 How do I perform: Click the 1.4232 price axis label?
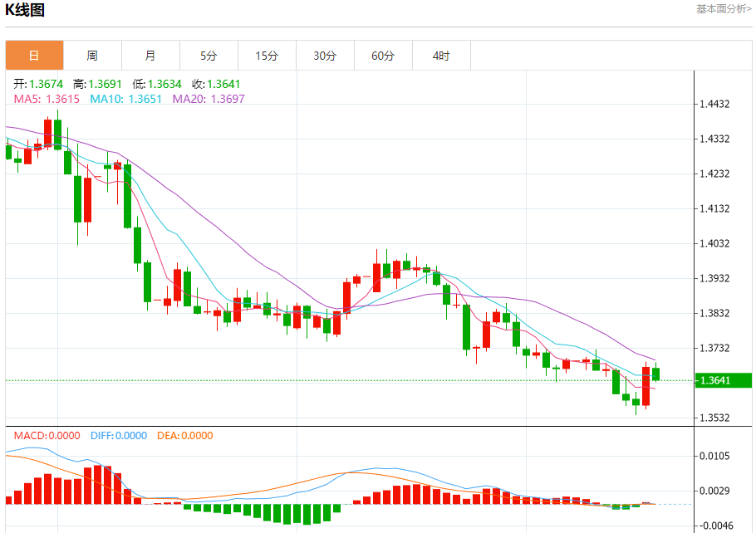coord(714,174)
